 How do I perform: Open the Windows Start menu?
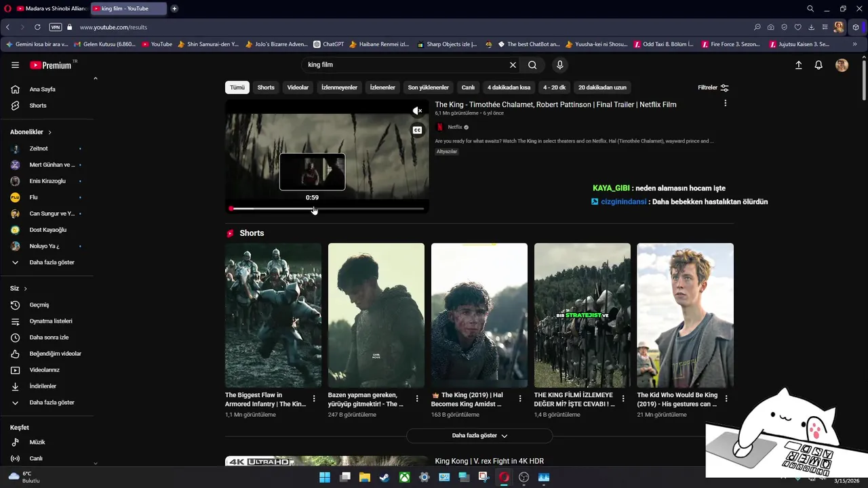pyautogui.click(x=325, y=477)
